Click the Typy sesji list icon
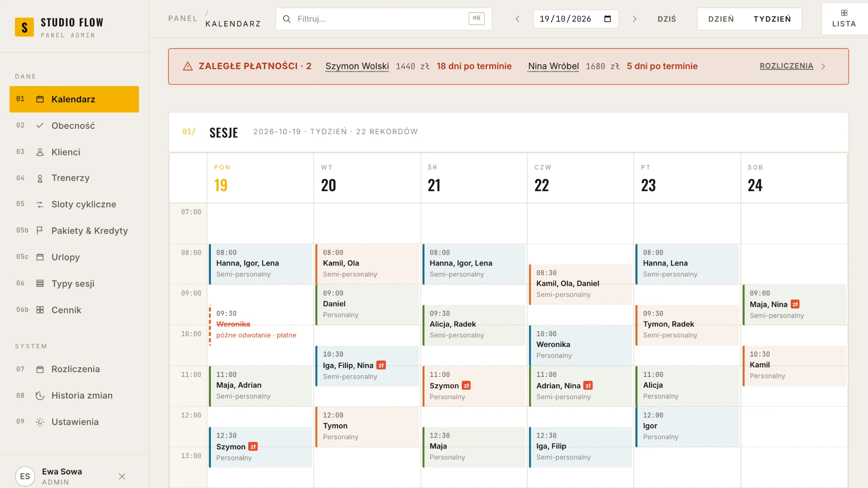Screen dimensions: 868x488 (x=40, y=284)
